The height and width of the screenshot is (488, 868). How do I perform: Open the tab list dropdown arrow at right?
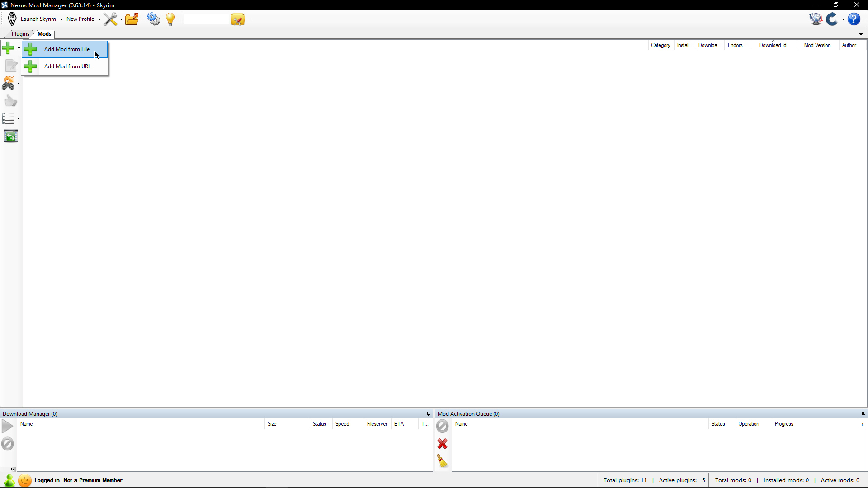[x=861, y=34]
